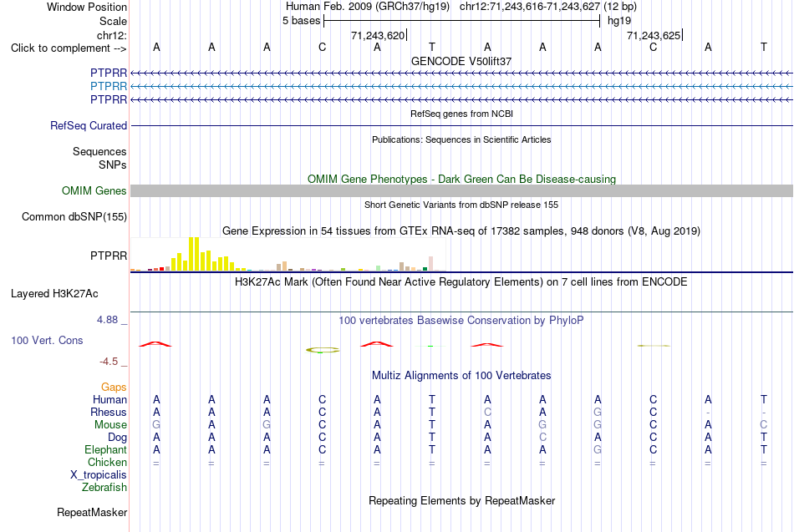Click the 'Human Feb. 2009 (GRCh37/hg19)' header text
The image size is (794, 532).
[x=368, y=7]
